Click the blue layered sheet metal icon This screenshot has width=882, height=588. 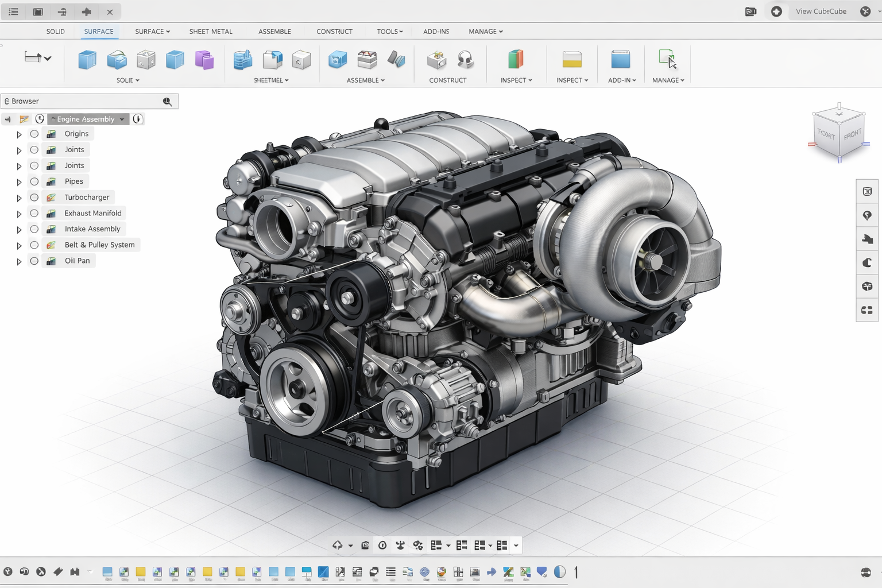point(243,59)
